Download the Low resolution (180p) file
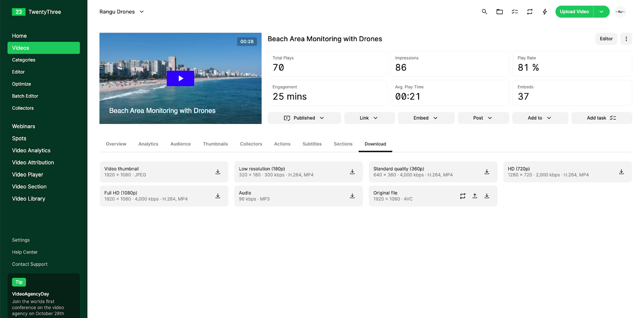 coord(352,172)
